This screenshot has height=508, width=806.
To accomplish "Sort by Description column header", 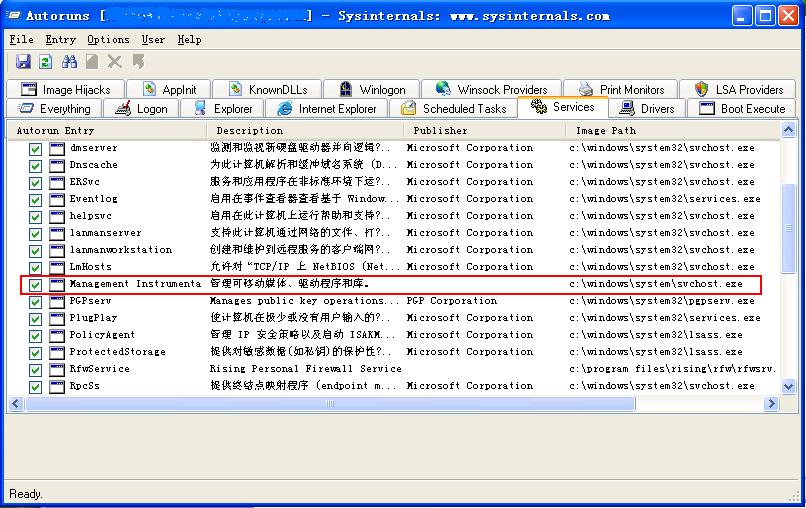I will tap(305, 131).
